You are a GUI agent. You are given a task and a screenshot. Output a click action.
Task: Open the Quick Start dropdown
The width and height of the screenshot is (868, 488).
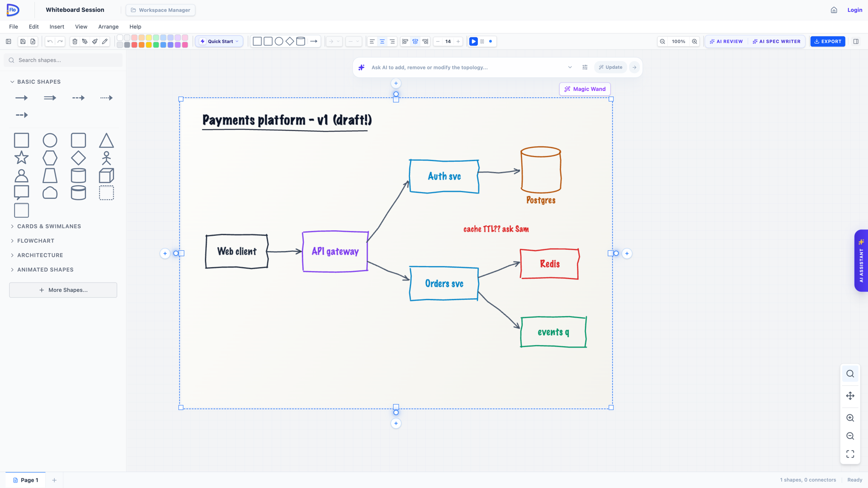tap(219, 42)
